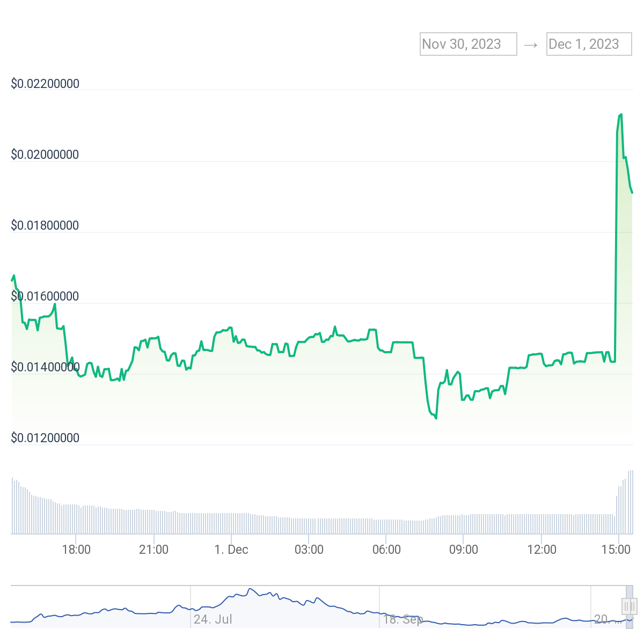This screenshot has width=644, height=644.
Task: Click the 21:00 time axis label
Action: pos(153,550)
